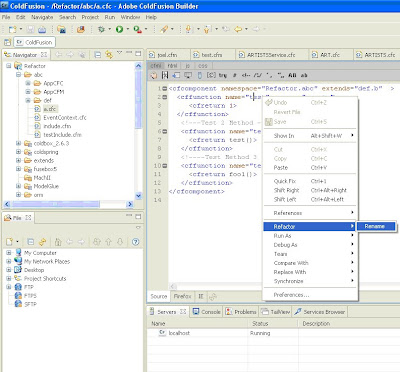Click the ColdFusion perspective button

click(x=34, y=42)
